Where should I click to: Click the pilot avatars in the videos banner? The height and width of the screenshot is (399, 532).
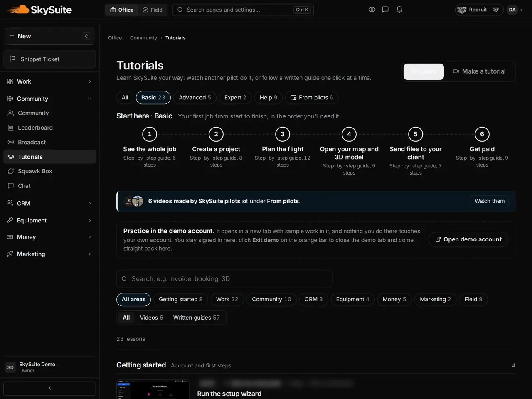coord(134,201)
